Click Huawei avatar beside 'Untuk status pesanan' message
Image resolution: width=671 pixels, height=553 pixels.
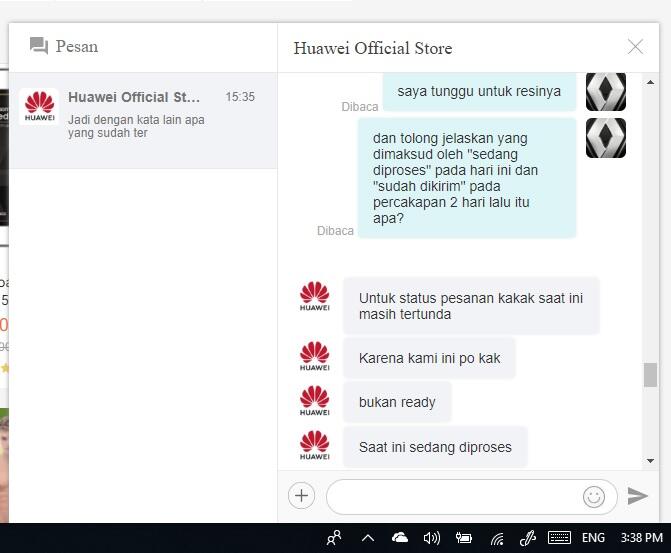point(315,296)
